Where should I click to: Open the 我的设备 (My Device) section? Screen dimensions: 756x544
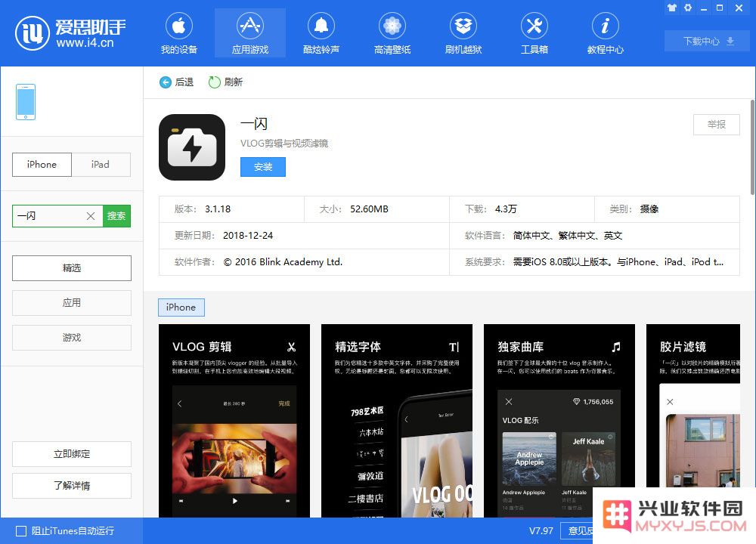179,32
